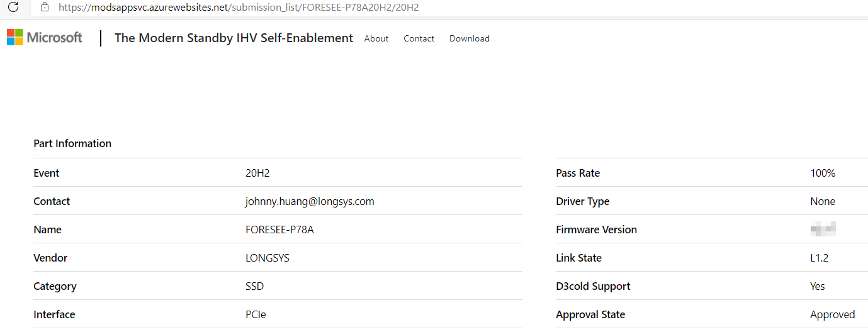Select the FORESEE-P78A name value

(x=279, y=230)
